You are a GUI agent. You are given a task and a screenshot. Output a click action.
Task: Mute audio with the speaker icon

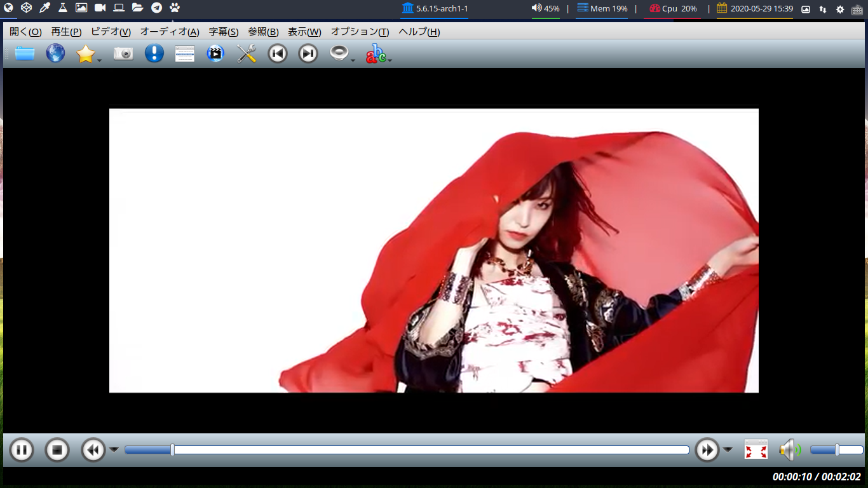(790, 450)
